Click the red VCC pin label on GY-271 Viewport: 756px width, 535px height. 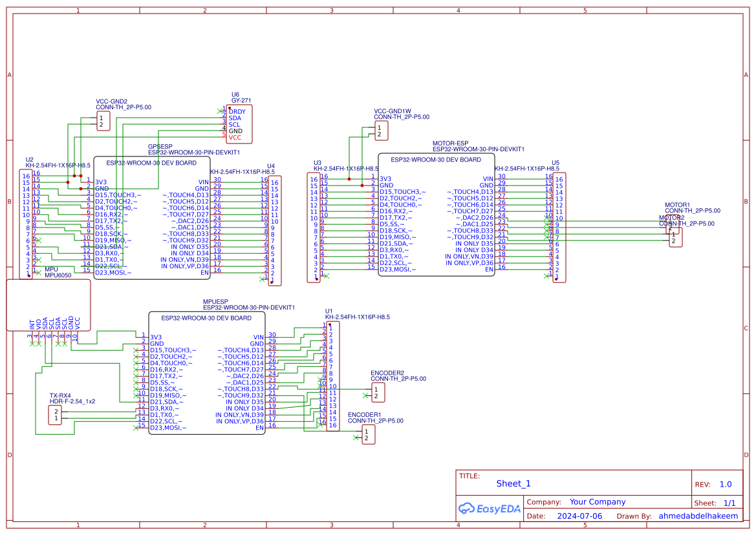(235, 138)
